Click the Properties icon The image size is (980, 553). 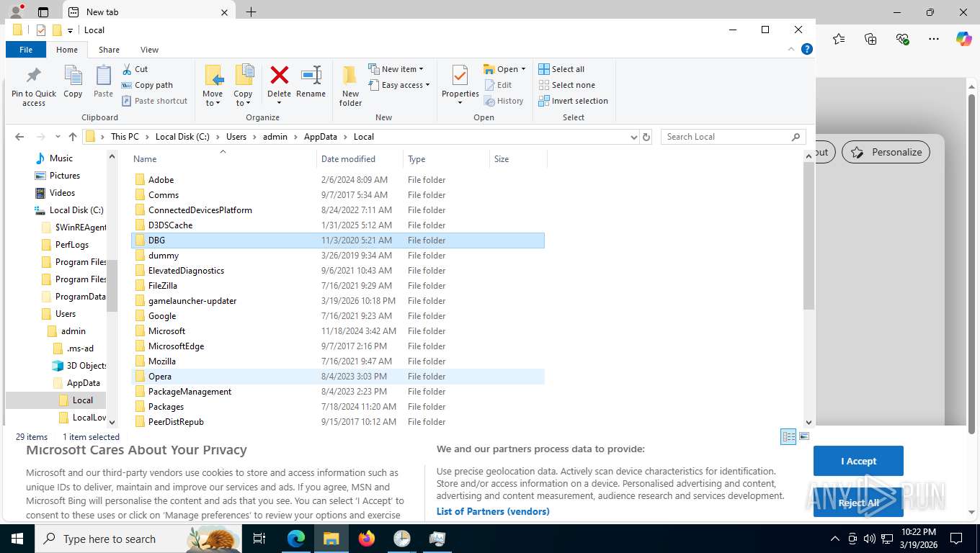[x=460, y=75]
